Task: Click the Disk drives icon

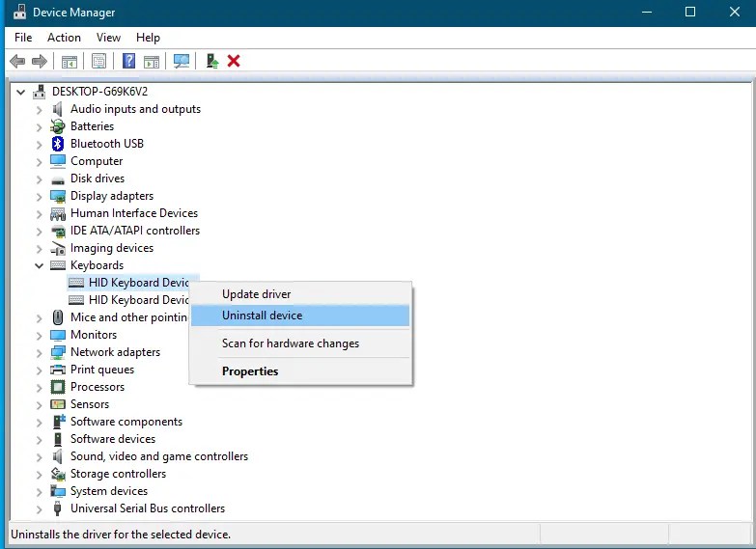Action: [57, 180]
